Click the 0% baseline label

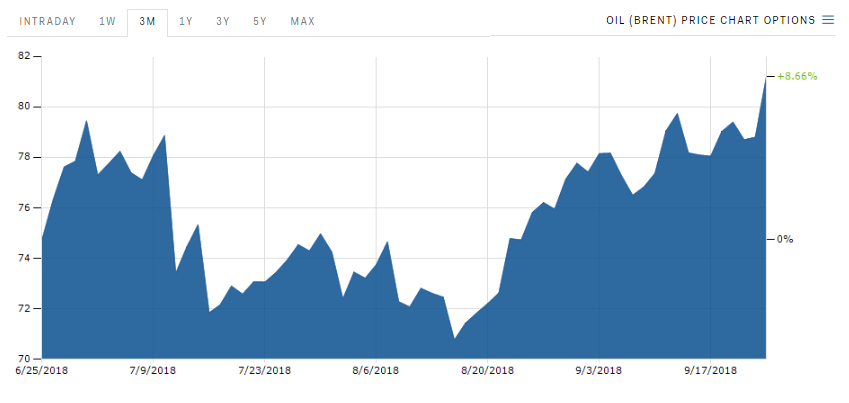[785, 239]
